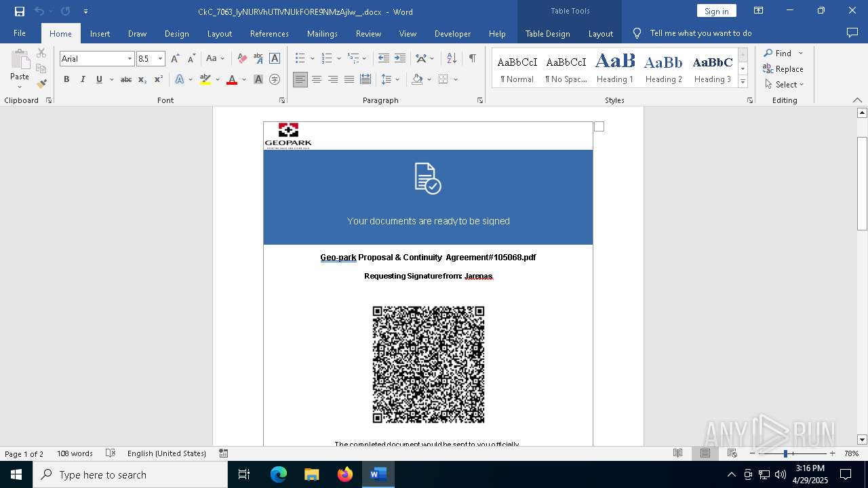Switch to the Mailings tab
Screen dimensions: 868x488
(x=322, y=33)
